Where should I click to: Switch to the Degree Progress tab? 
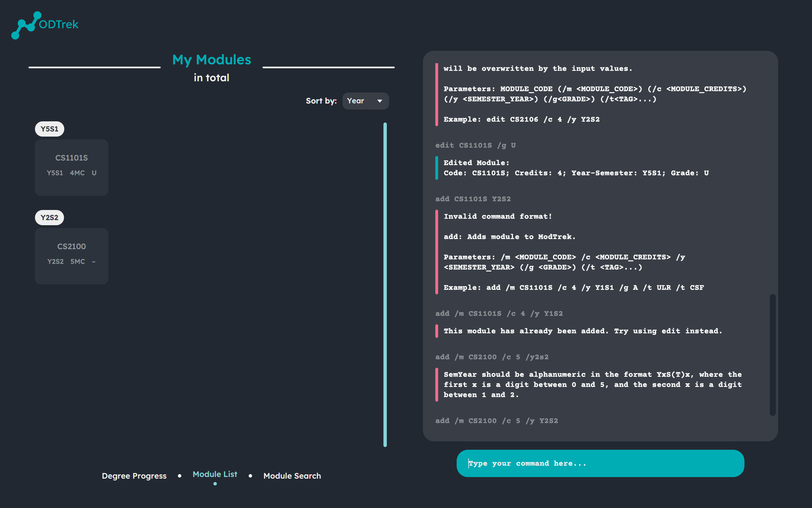point(134,476)
